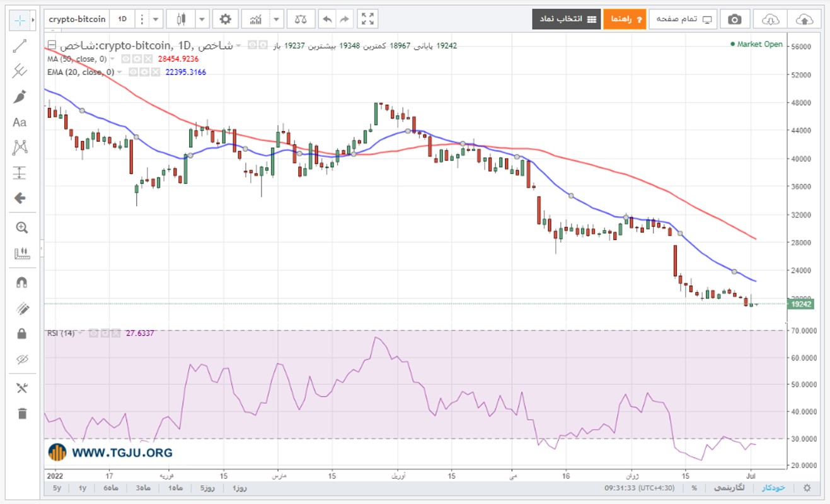Select the back arrow marker tool
Screen dimensions: 830x504
20,198
